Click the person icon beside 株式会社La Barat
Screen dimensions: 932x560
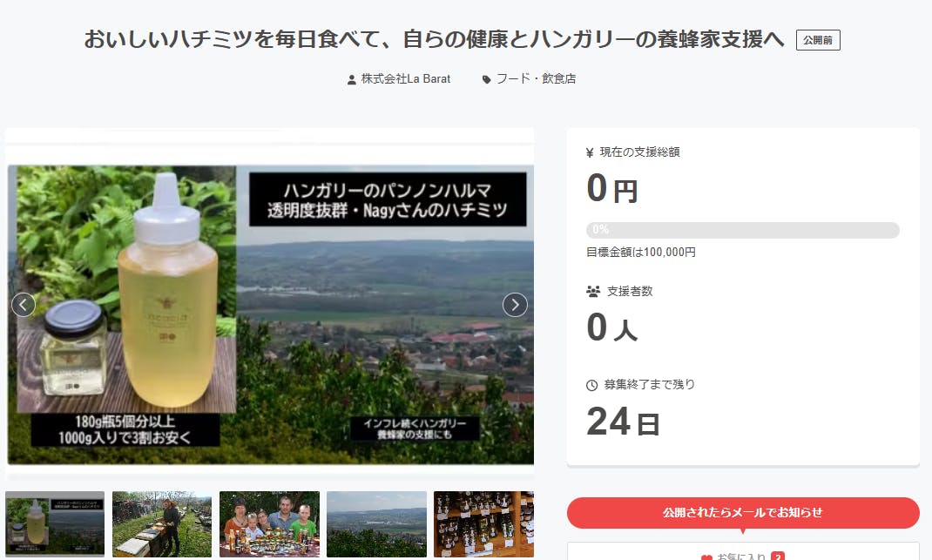click(x=351, y=79)
